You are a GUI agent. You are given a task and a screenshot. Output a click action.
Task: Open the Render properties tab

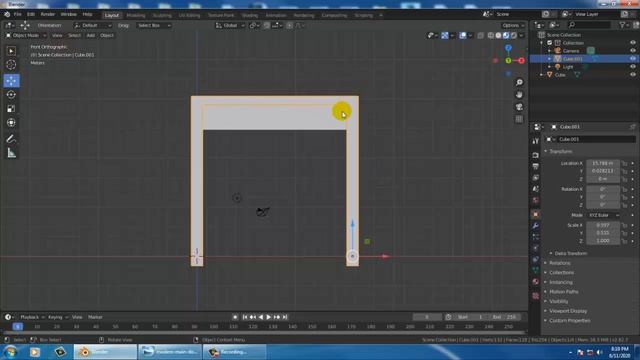tap(536, 156)
